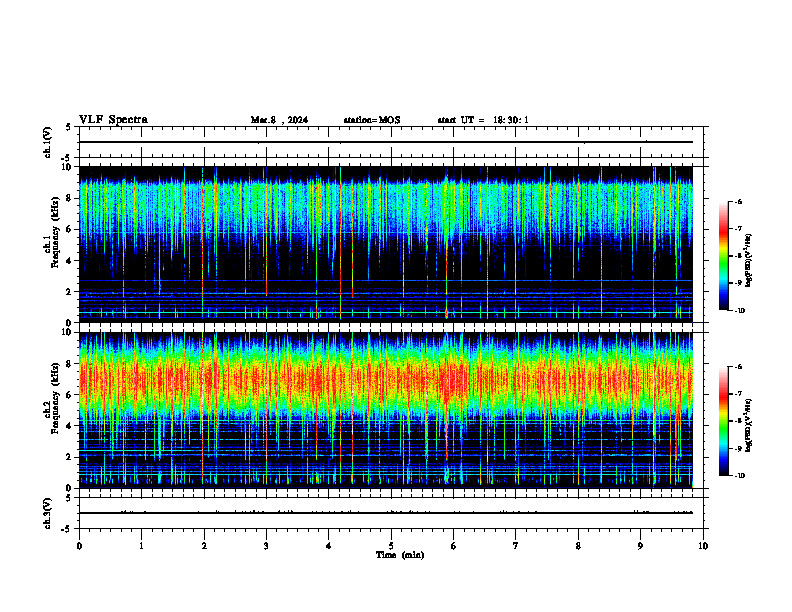Image resolution: width=792 pixels, height=612 pixels.
Task: Click the color scale bar beside ch.1 spectrogram
Action: (724, 256)
